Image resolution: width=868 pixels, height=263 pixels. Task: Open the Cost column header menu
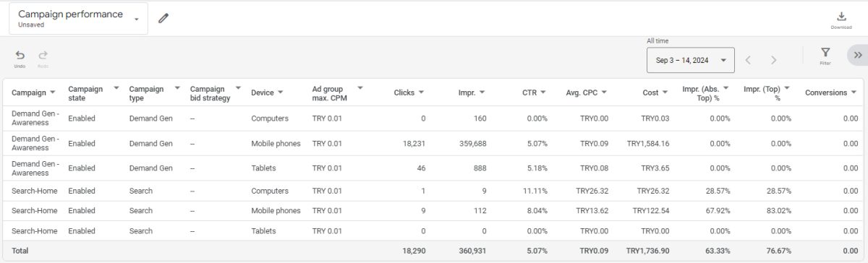point(665,92)
